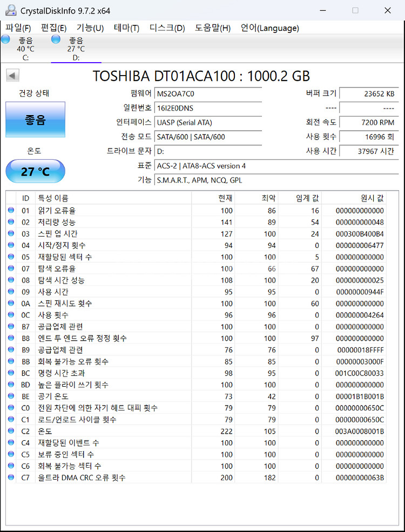Click status dot for 08 탐색 시간 성능

point(11,280)
